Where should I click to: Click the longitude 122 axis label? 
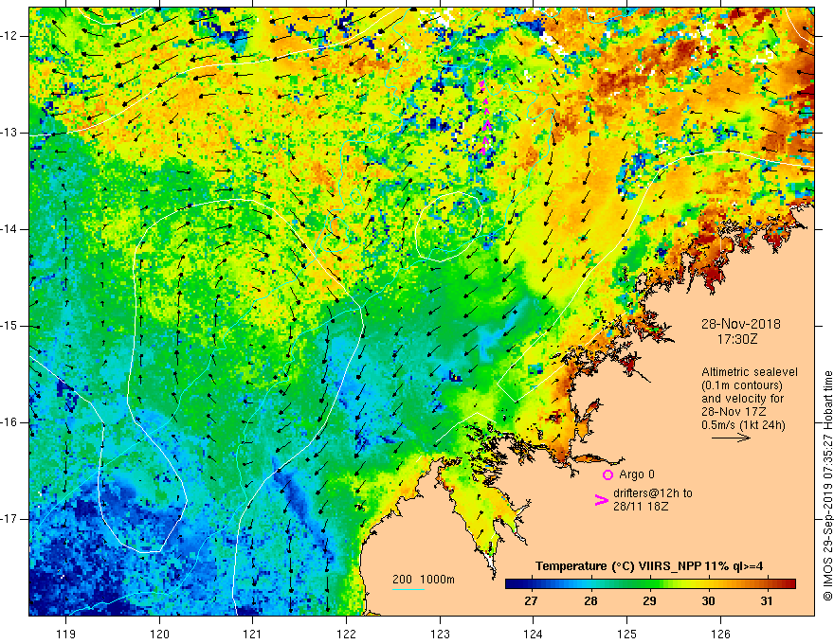[346, 634]
